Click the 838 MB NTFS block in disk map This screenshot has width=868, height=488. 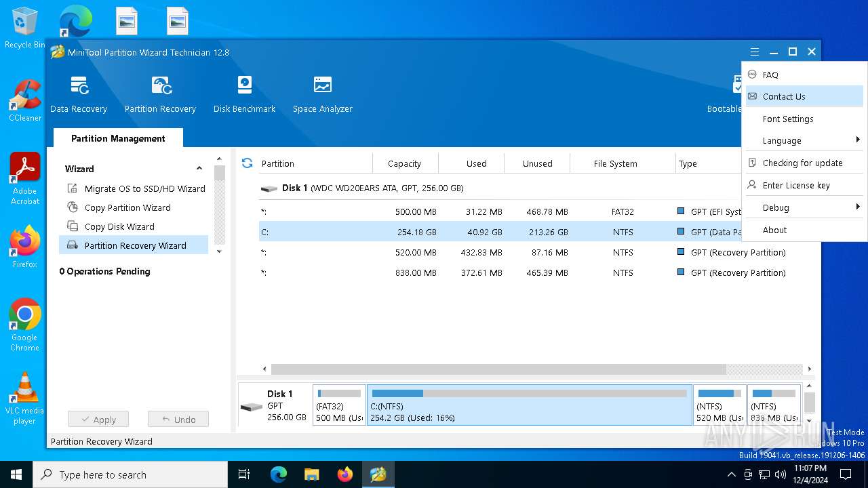(x=774, y=405)
